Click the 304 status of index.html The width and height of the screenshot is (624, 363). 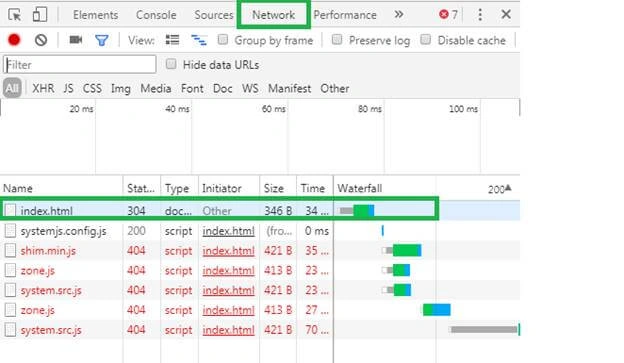(136, 211)
